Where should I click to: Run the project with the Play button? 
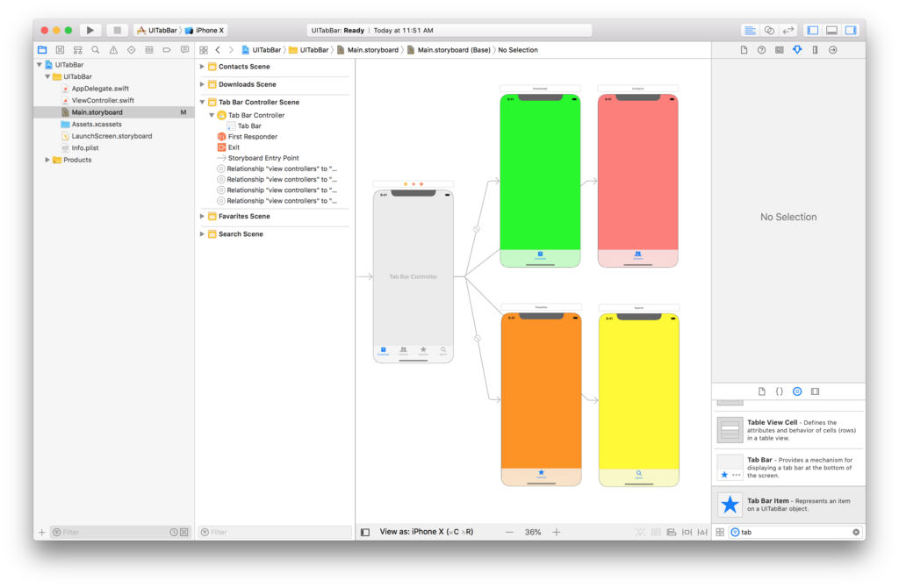tap(90, 30)
